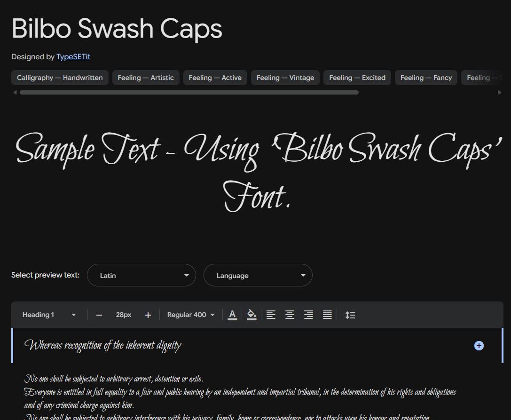This screenshot has width=511, height=420.
Task: Click the 'Select preview text:' label
Action: tap(45, 275)
